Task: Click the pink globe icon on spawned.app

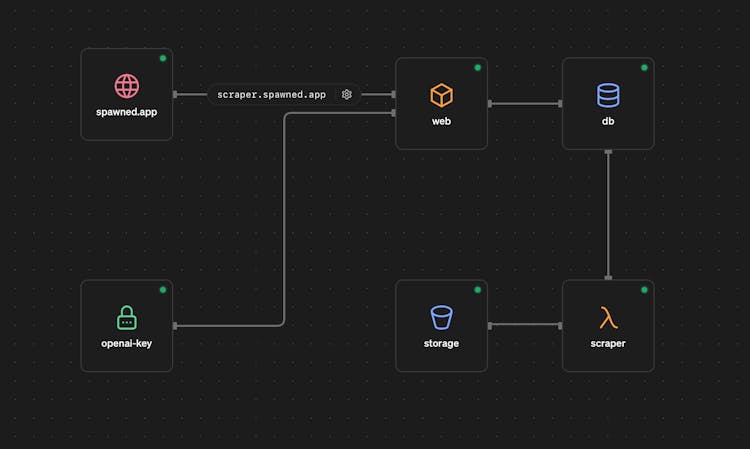Action: click(x=127, y=86)
